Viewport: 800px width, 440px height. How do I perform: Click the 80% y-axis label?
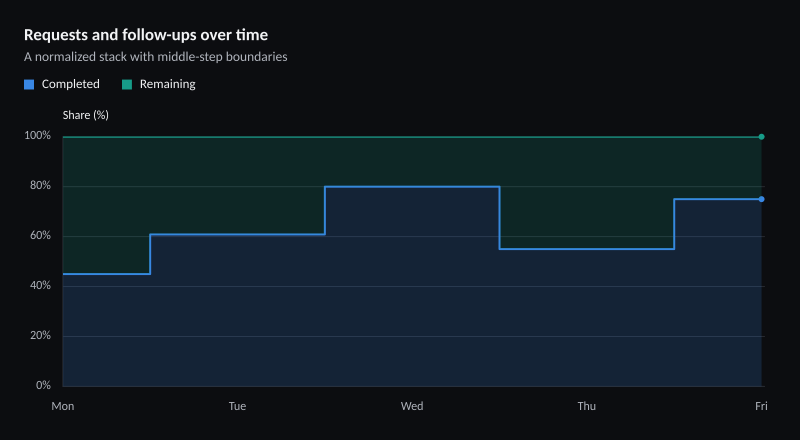(x=42, y=186)
